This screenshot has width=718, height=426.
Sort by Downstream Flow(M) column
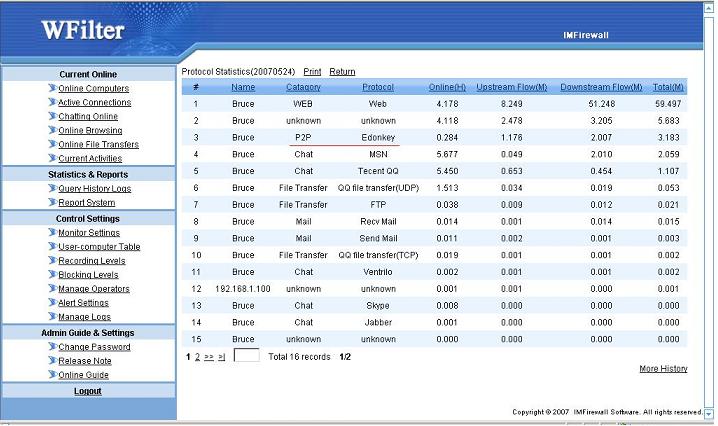(601, 87)
